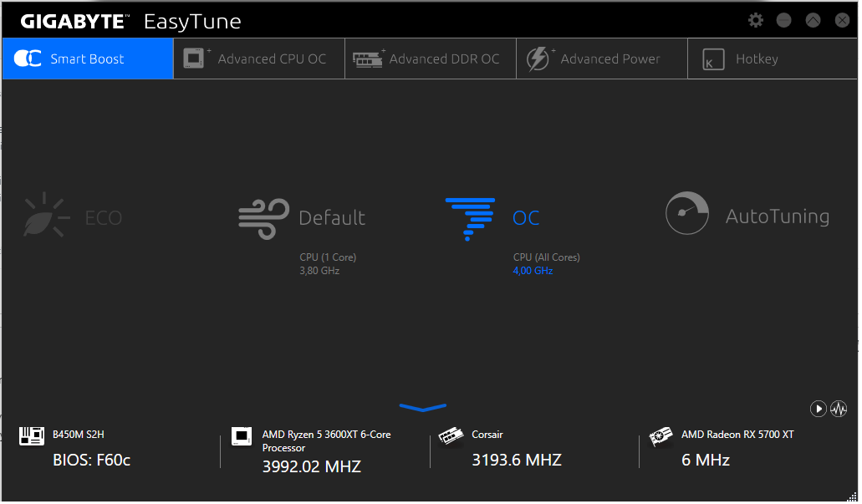Click the AMD Radeon RX 5700 XT name

pyautogui.click(x=737, y=435)
